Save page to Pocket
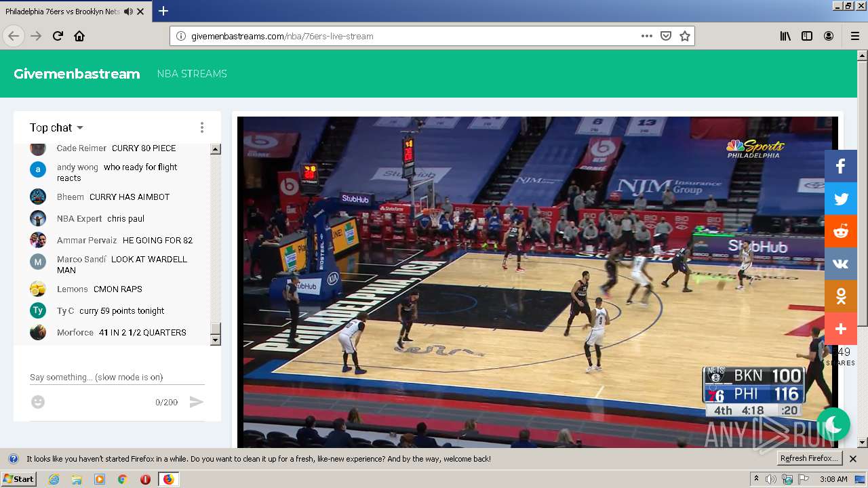The image size is (868, 488). coord(666,36)
